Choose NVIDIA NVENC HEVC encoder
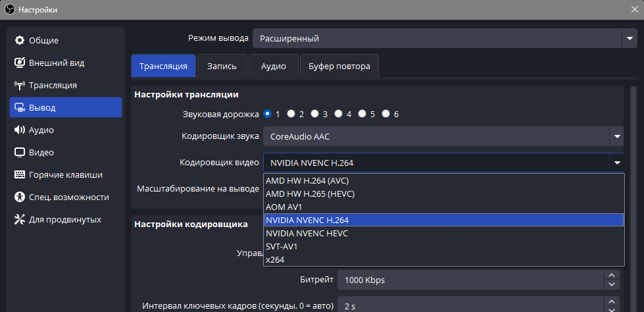644x312 pixels. [443, 233]
